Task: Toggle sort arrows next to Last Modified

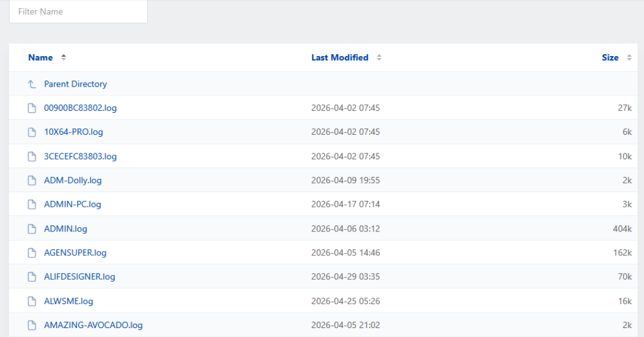Action: 379,57
